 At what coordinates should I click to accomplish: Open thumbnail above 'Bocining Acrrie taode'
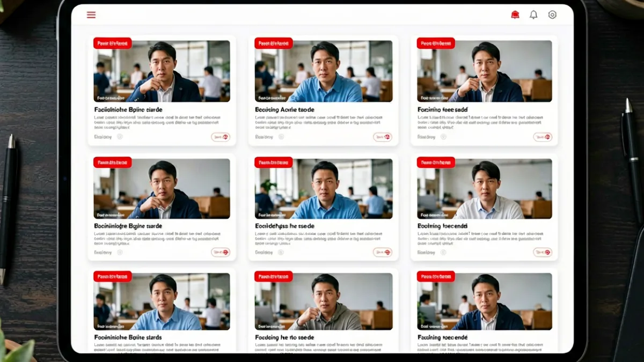click(324, 71)
